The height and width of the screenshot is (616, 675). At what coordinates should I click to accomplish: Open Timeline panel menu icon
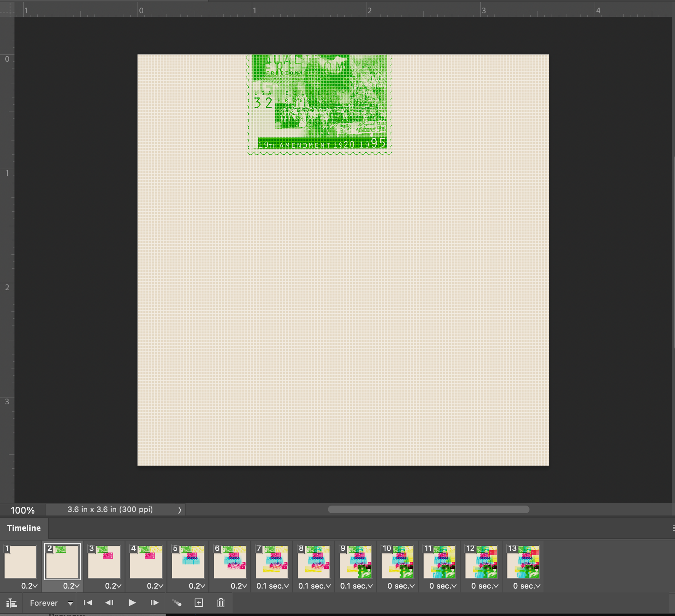point(673,528)
